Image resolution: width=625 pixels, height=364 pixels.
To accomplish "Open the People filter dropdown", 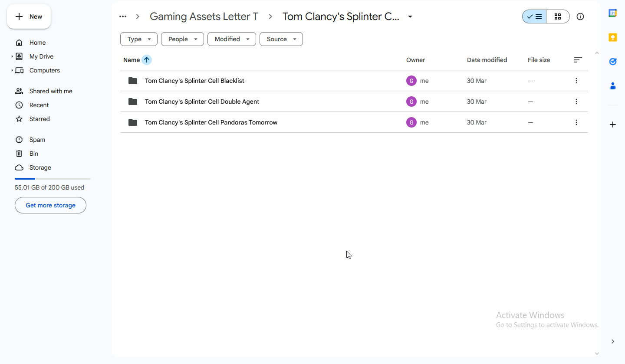I will click(182, 39).
